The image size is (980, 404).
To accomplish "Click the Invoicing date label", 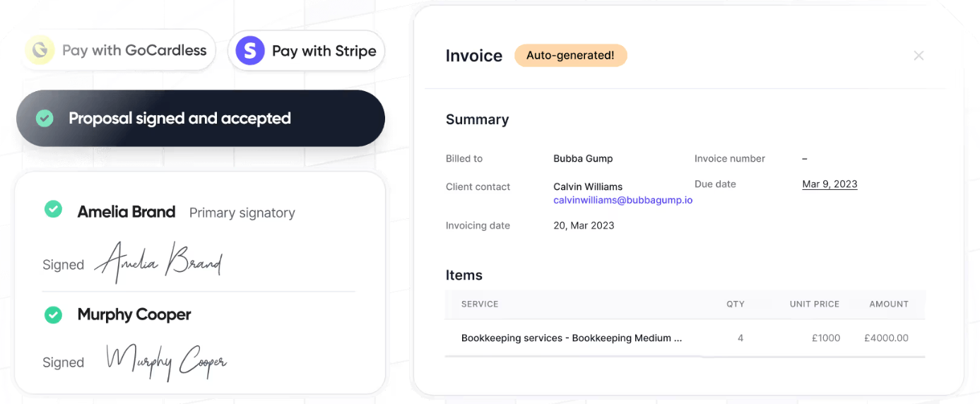I will [478, 225].
